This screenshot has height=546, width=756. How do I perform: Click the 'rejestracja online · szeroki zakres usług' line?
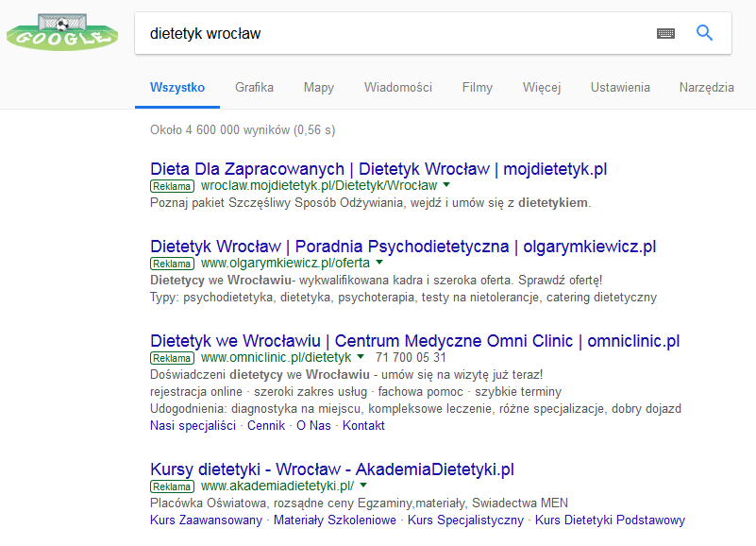(x=356, y=391)
